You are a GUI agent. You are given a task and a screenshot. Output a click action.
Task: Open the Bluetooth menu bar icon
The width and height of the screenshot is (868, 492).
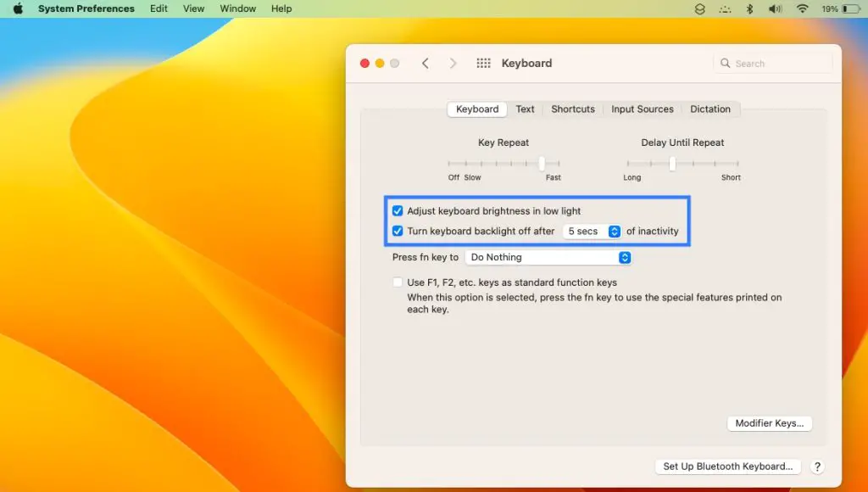pos(749,8)
